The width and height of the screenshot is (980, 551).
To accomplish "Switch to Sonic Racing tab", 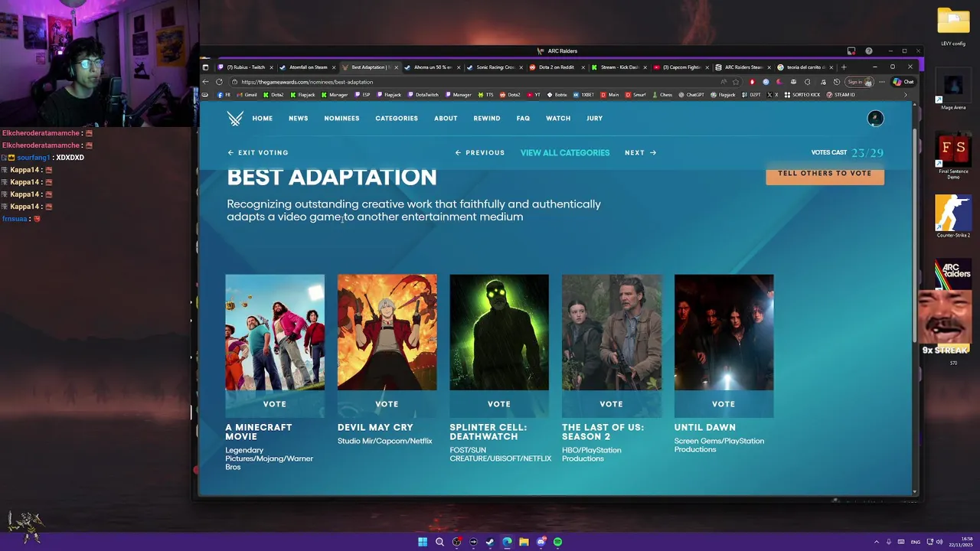I will tap(495, 67).
